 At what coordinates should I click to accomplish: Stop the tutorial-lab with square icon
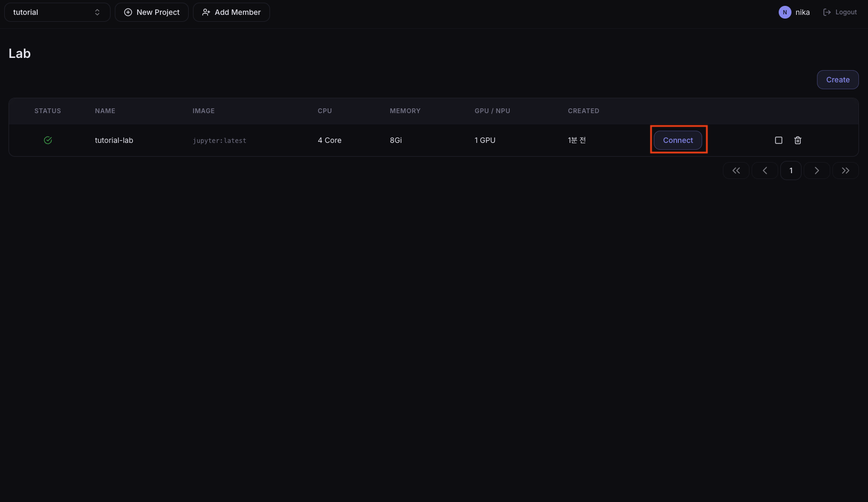click(779, 140)
